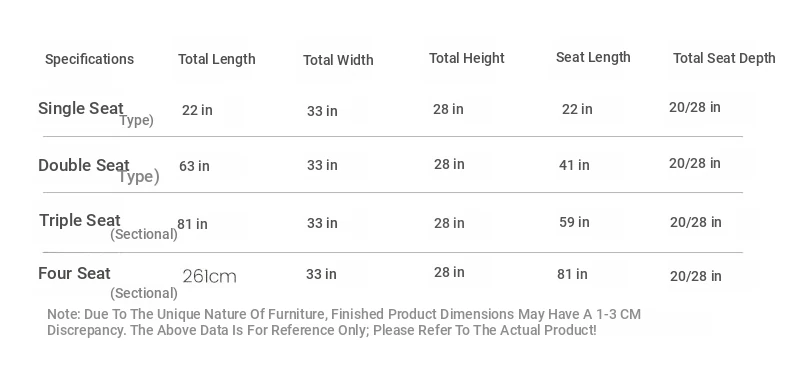Click the 81 in triple seat length
This screenshot has width=790, height=370.
pos(192,224)
